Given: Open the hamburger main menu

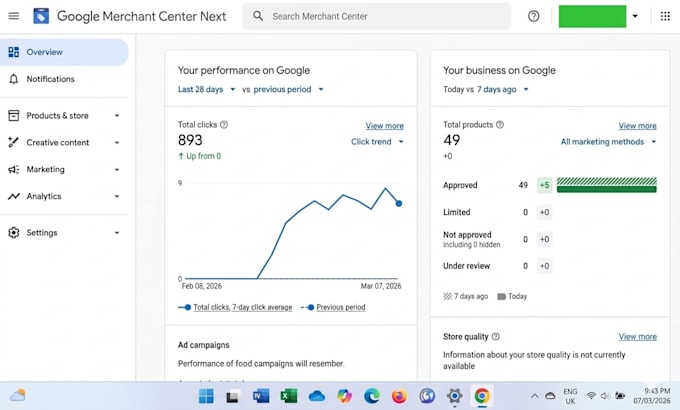Looking at the screenshot, I should [13, 16].
